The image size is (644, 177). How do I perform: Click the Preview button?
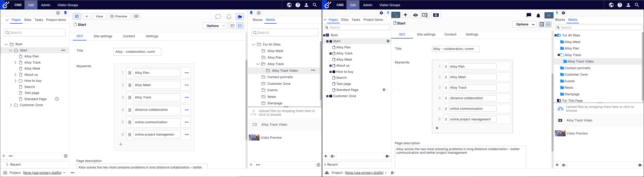118,16
